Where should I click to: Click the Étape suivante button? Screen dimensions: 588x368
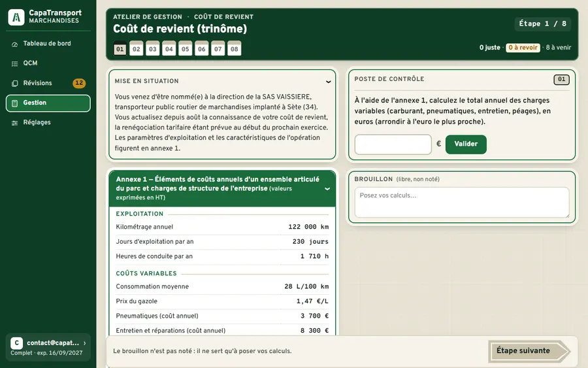tap(529, 351)
